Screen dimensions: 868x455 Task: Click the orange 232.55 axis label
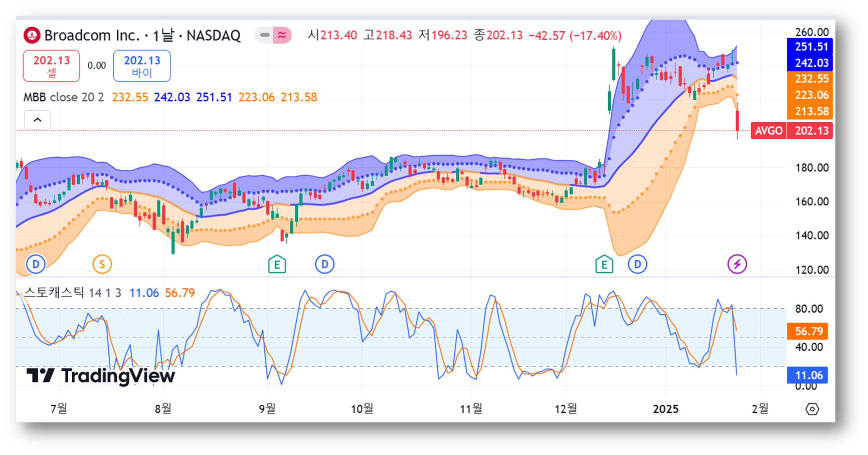[810, 79]
